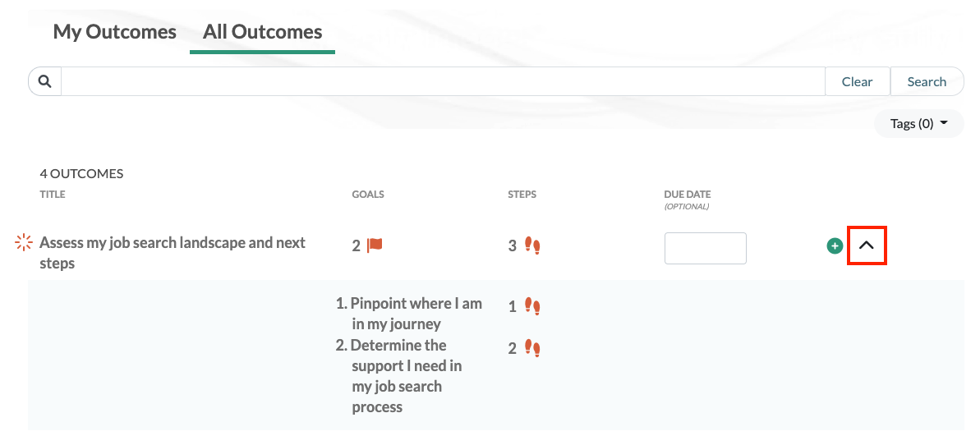
Task: Click the DUE DATE column header
Action: [687, 195]
